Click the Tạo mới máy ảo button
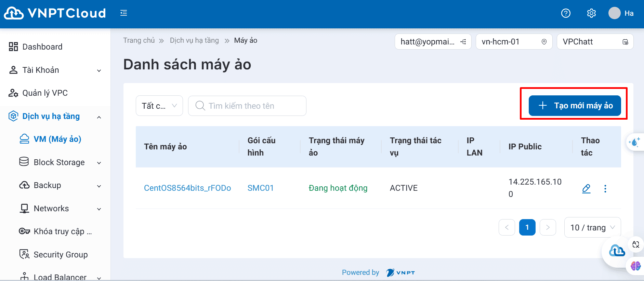Viewport: 644px width, 281px height. [575, 106]
